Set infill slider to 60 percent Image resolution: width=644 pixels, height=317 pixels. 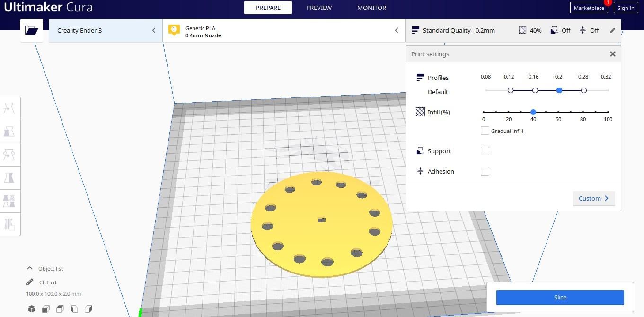(558, 112)
